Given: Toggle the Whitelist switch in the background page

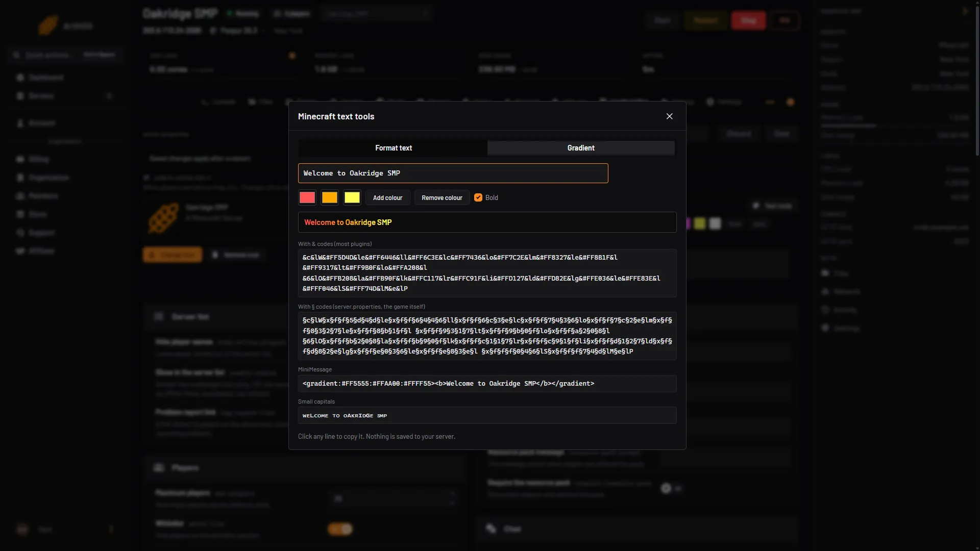Looking at the screenshot, I should pos(340,529).
